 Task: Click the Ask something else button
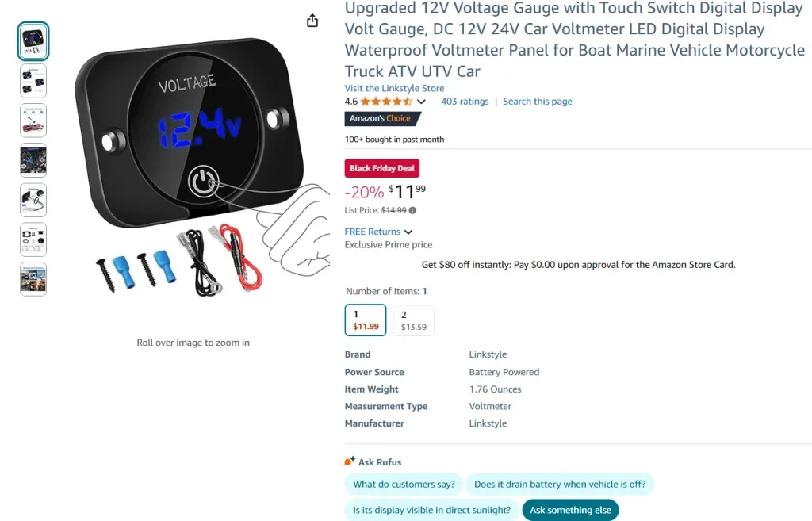571,510
